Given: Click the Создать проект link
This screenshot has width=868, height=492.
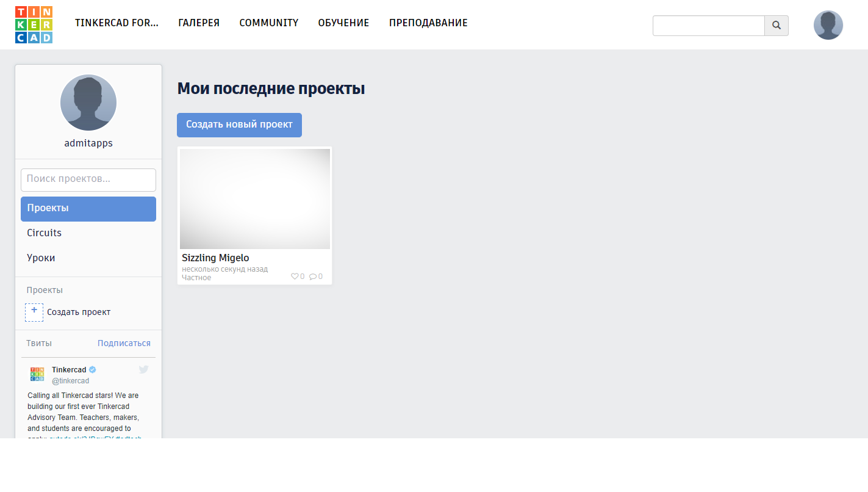Looking at the screenshot, I should pos(79,313).
